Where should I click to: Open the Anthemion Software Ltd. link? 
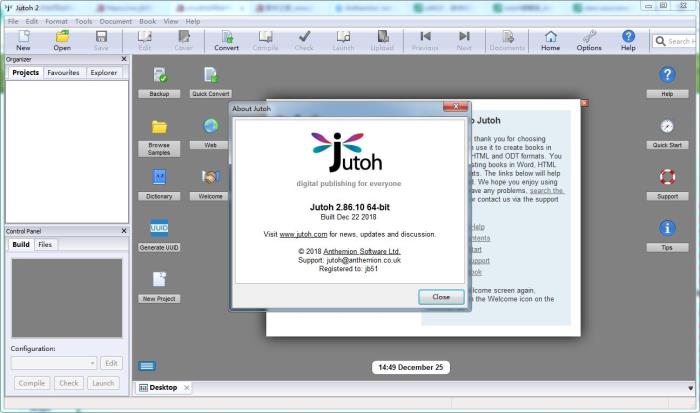click(362, 251)
